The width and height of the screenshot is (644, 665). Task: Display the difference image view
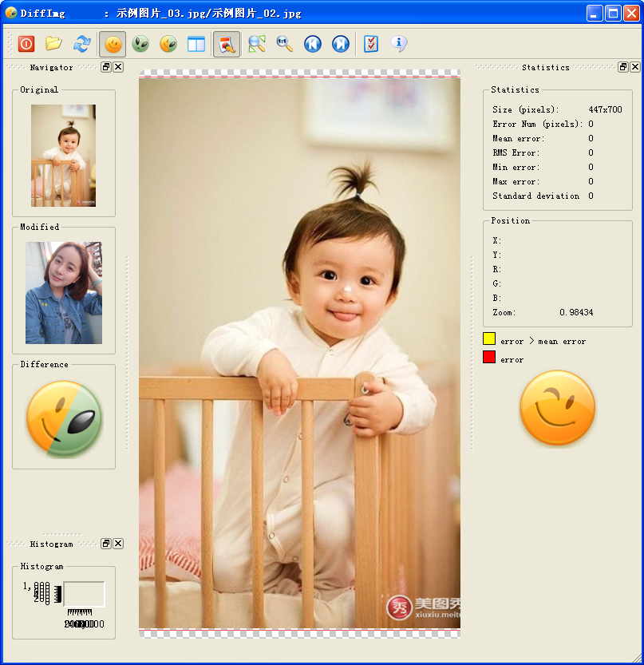pyautogui.click(x=168, y=44)
